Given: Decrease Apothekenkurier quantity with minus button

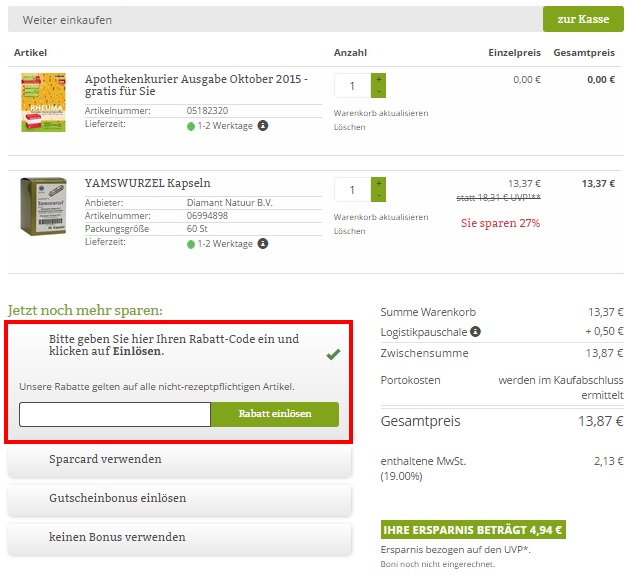Looking at the screenshot, I should pyautogui.click(x=379, y=92).
